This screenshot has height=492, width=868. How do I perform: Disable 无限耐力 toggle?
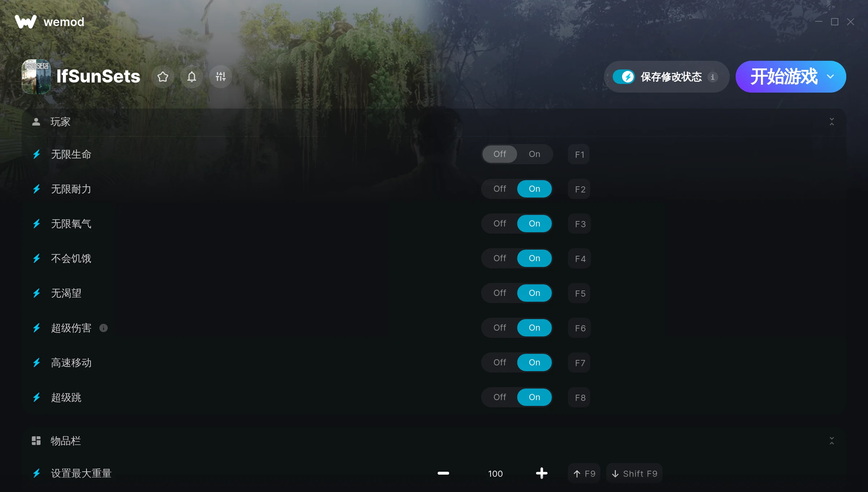click(x=499, y=188)
